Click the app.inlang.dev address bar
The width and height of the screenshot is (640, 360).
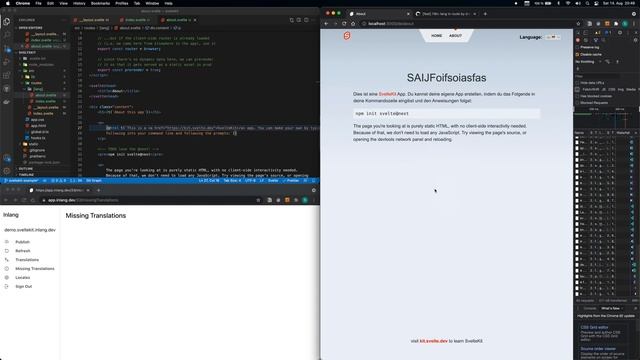(x=149, y=200)
